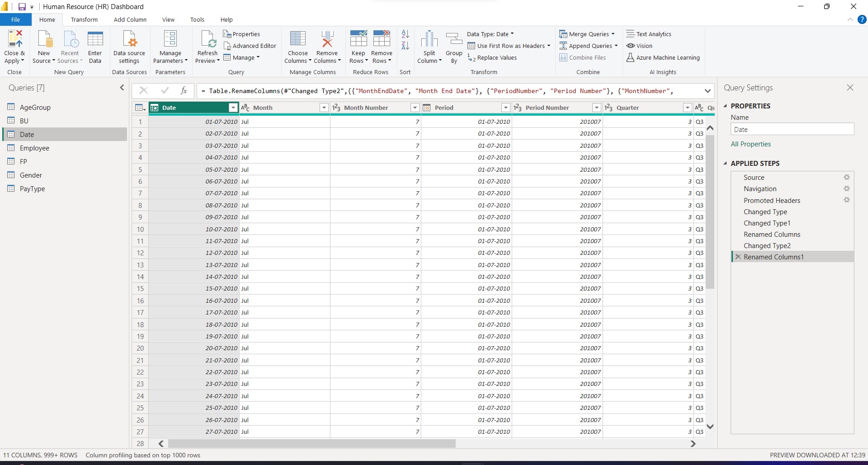Click the Remove Columns icon
The height and width of the screenshot is (465, 868).
[x=327, y=39]
